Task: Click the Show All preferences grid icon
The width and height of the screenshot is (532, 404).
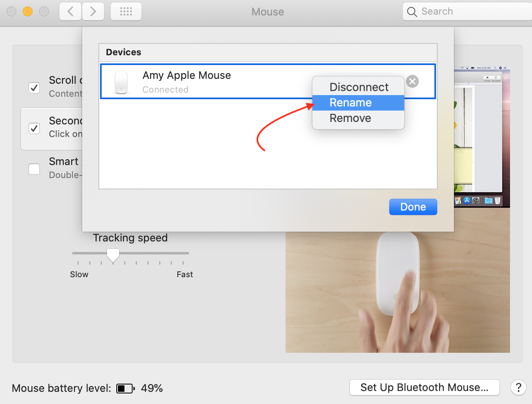Action: [x=126, y=11]
